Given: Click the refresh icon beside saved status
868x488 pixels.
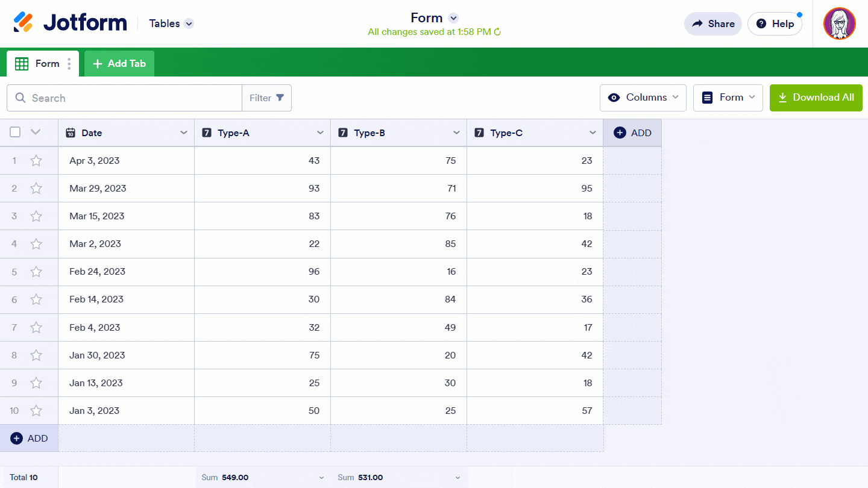Looking at the screenshot, I should [497, 32].
